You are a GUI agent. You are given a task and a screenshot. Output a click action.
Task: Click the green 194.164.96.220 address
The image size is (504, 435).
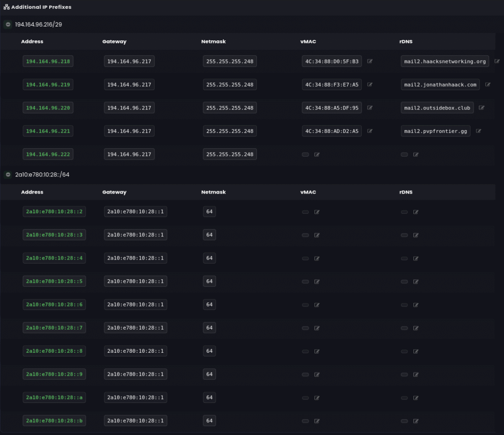click(x=48, y=108)
